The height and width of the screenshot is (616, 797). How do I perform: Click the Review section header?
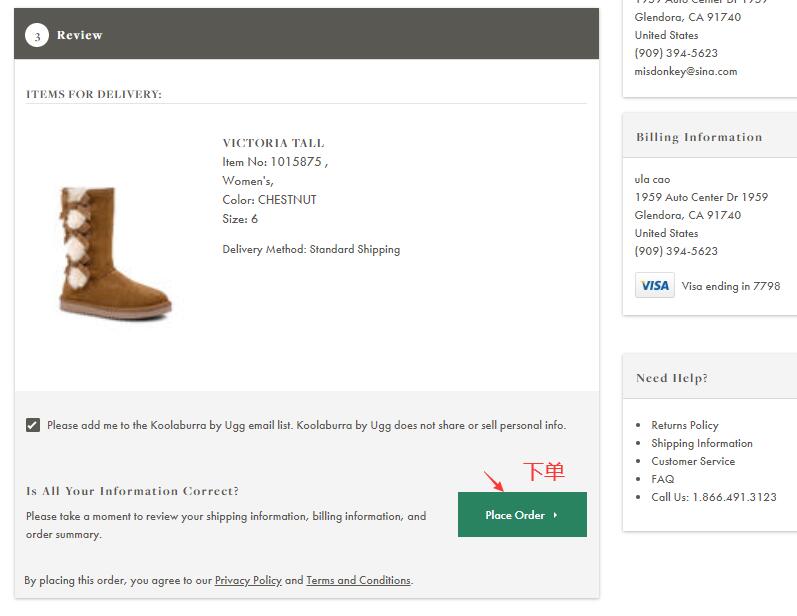[80, 35]
